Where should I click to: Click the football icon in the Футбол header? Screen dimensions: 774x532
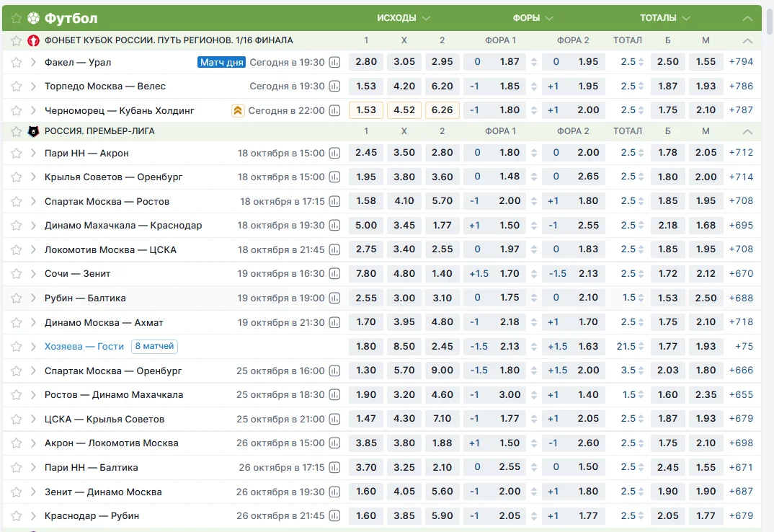pos(33,18)
